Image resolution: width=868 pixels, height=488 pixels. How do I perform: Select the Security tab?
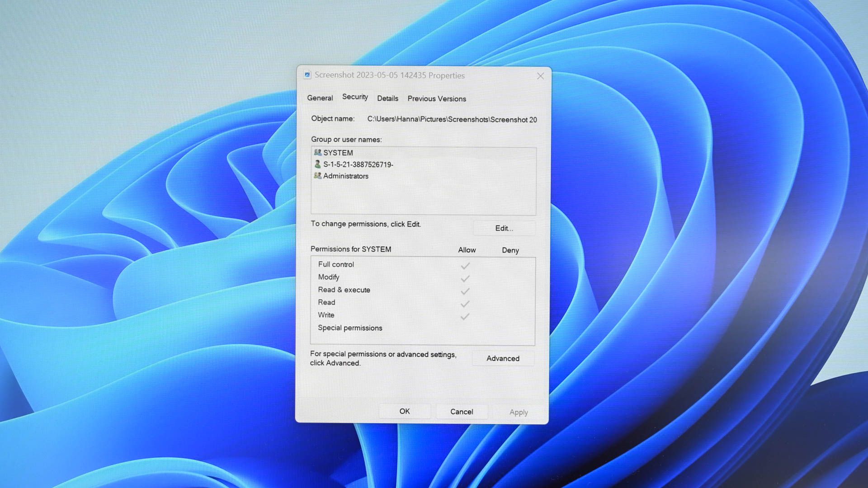point(355,97)
